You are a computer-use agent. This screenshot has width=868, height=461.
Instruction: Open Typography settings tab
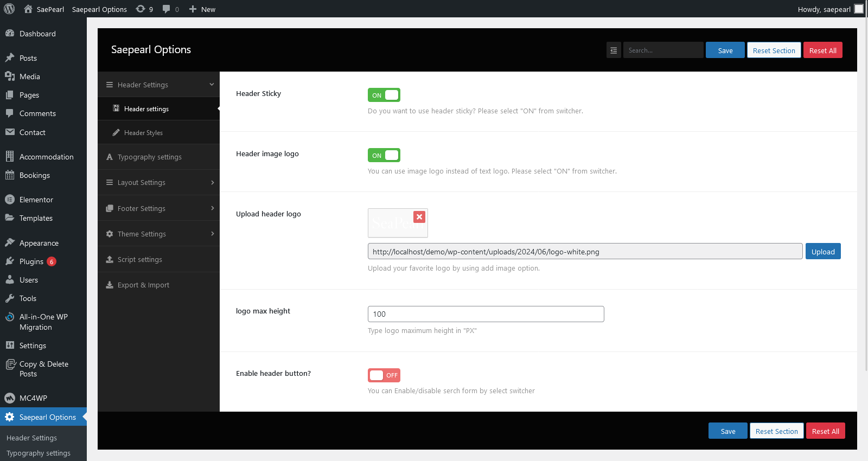(x=150, y=157)
